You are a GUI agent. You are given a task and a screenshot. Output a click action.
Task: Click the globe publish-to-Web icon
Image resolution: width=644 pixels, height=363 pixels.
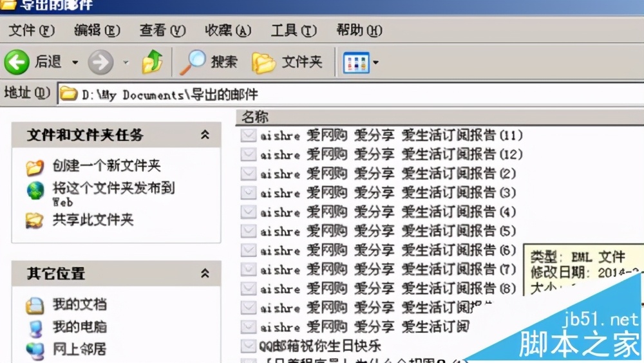coord(35,191)
